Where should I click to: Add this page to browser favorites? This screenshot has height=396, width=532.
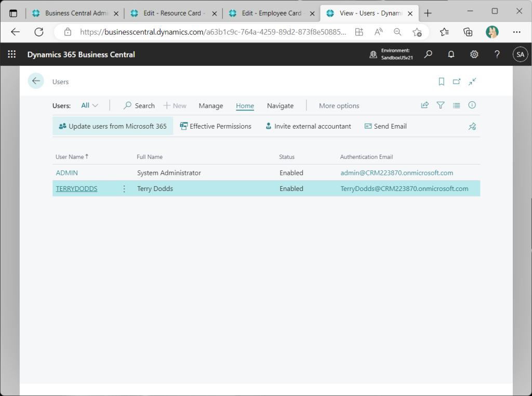(x=417, y=32)
